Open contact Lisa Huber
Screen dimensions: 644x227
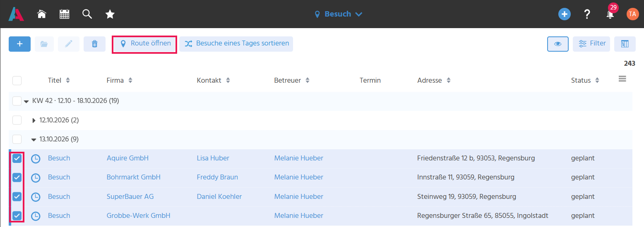point(213,158)
